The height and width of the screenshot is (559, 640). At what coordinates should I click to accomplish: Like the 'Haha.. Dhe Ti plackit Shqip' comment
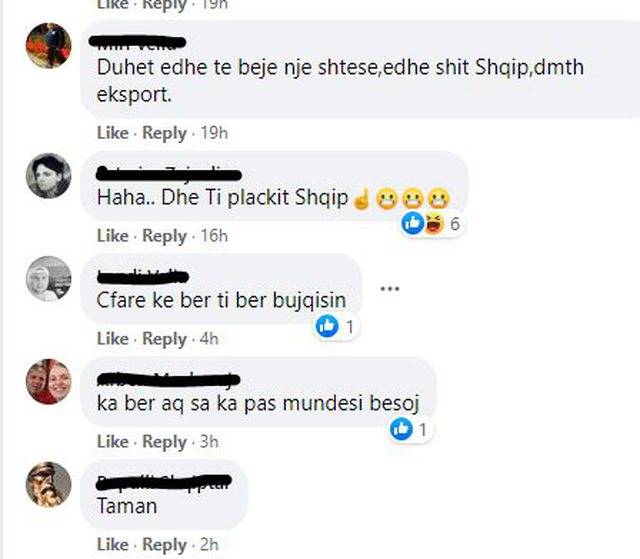113,236
